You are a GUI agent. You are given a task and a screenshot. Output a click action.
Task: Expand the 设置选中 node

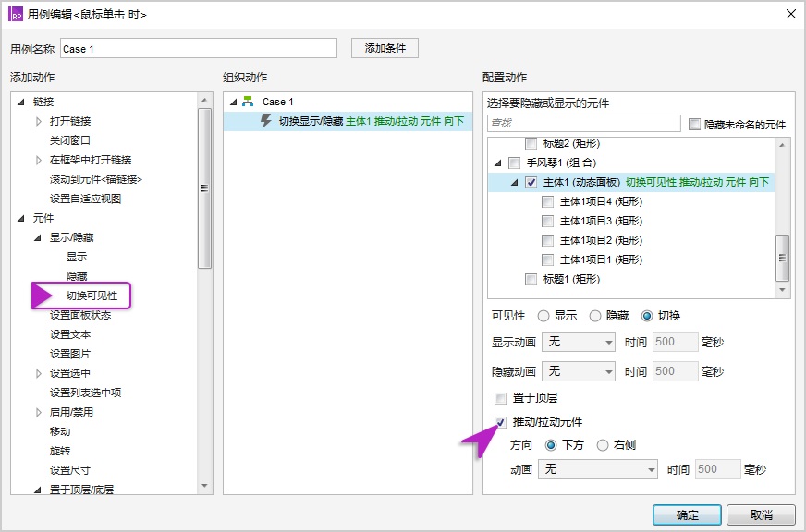point(39,373)
